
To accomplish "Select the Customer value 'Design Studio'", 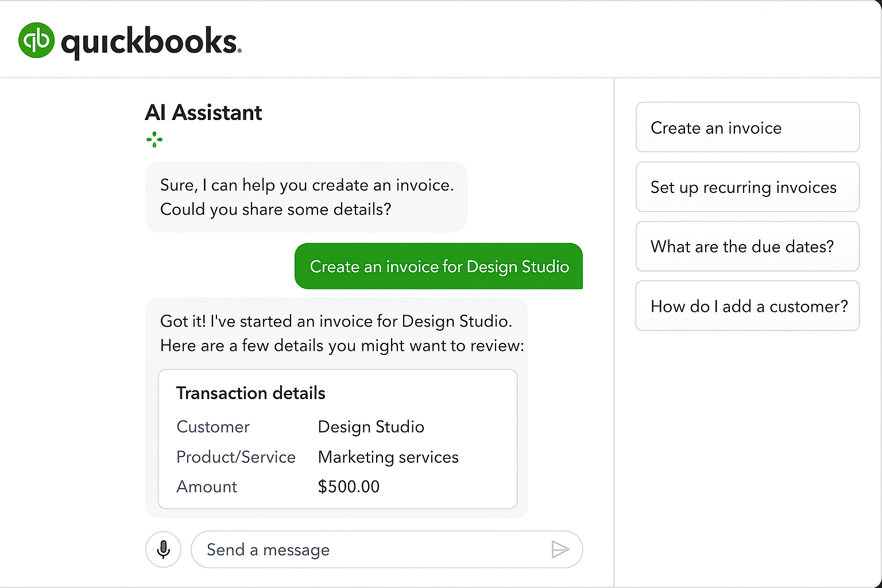I will click(x=371, y=427).
